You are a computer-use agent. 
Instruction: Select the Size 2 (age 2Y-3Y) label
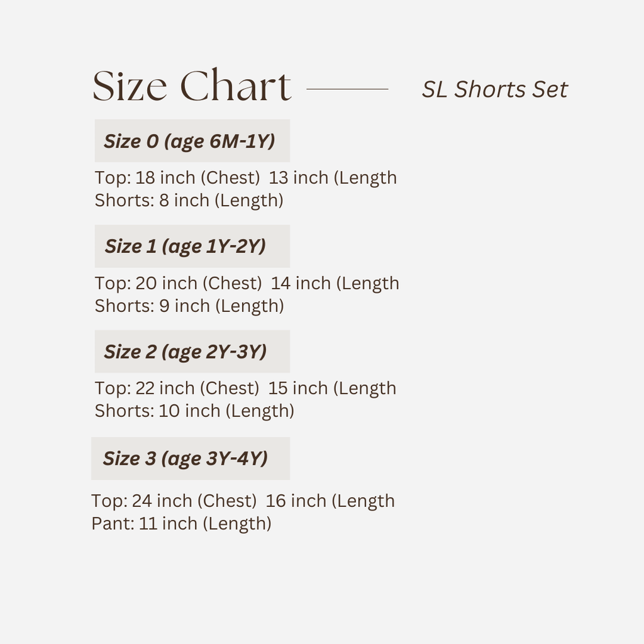(x=186, y=352)
